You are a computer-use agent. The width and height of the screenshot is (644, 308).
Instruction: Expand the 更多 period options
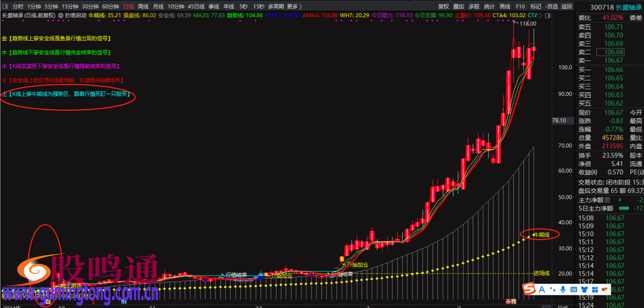(294, 6)
